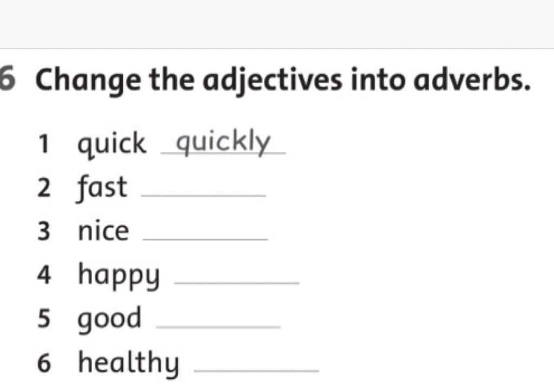This screenshot has height=392, width=554.
Task: Click item number 4 in the list
Action: (x=44, y=275)
